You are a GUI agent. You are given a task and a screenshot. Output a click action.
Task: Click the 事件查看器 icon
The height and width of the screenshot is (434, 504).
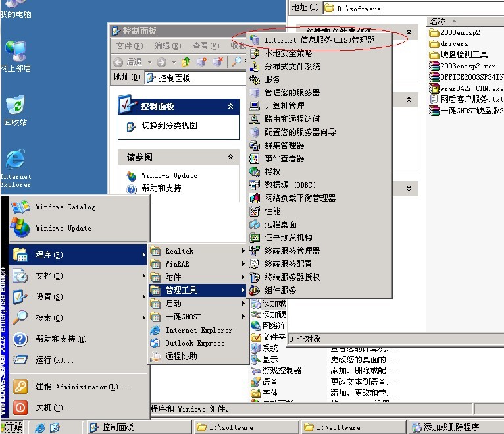click(255, 159)
